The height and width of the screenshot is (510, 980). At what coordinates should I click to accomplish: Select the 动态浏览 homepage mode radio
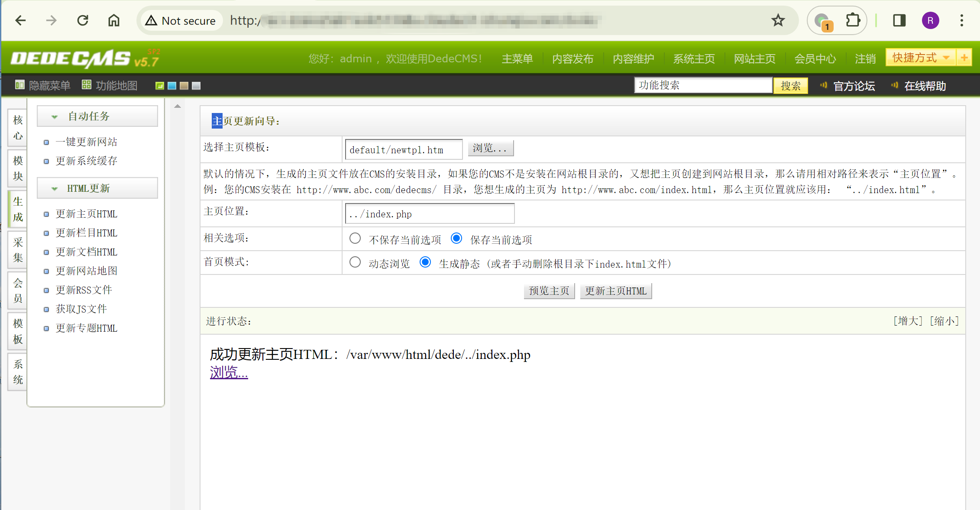[x=355, y=262]
